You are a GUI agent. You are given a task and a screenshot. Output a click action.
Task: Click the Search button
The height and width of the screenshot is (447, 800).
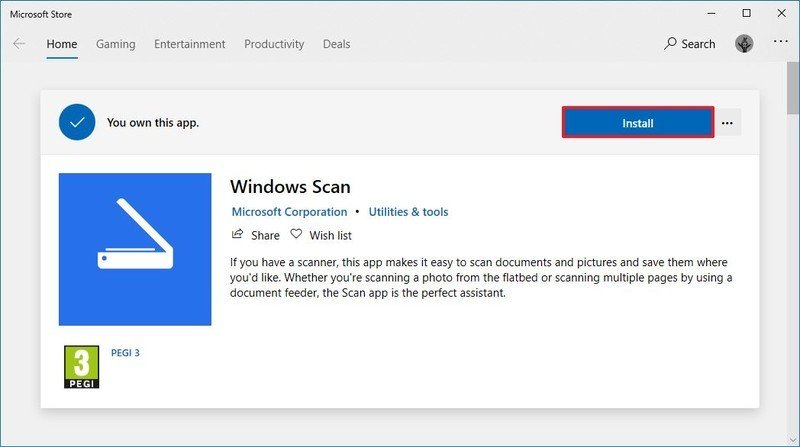pyautogui.click(x=689, y=44)
